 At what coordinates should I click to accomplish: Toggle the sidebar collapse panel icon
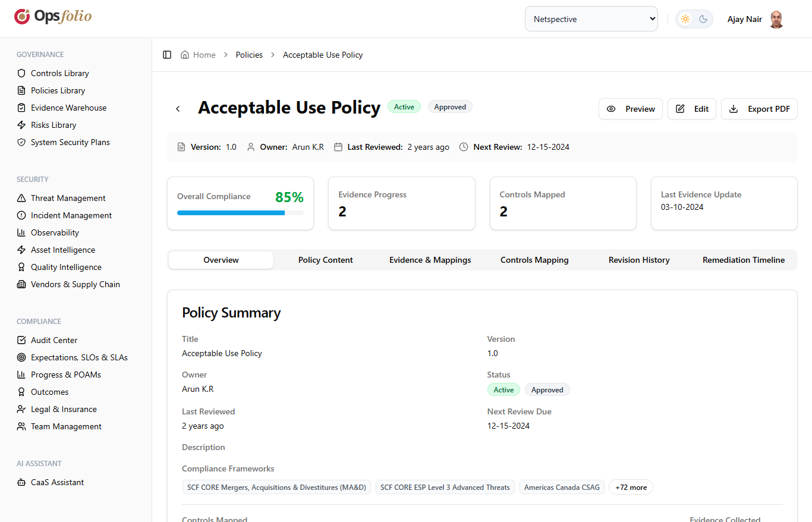tap(167, 55)
